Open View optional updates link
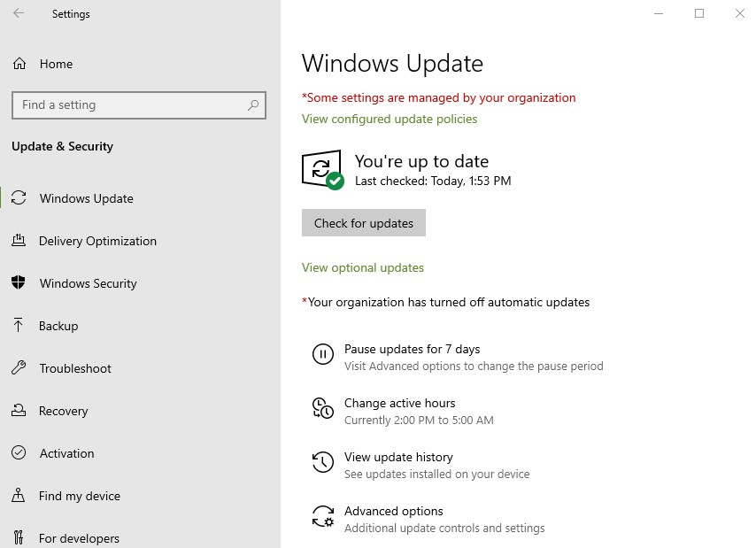Image resolution: width=756 pixels, height=548 pixels. [363, 267]
